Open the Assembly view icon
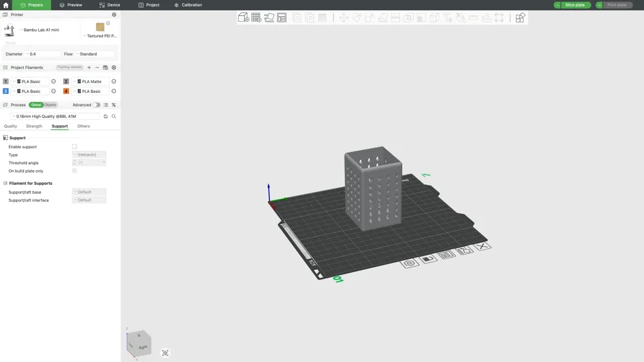Screen dimensions: 644x362 tap(520, 17)
